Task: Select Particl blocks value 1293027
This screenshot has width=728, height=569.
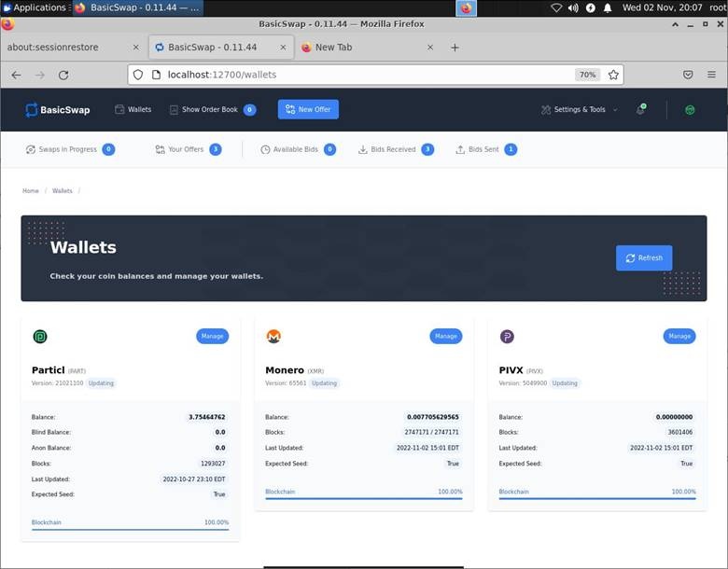Action: click(213, 464)
